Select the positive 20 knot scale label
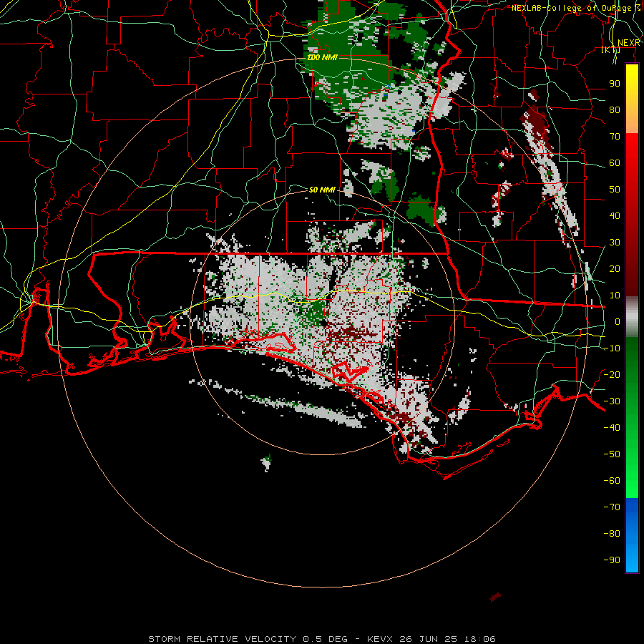Viewport: 644px width, 644px height. point(615,268)
